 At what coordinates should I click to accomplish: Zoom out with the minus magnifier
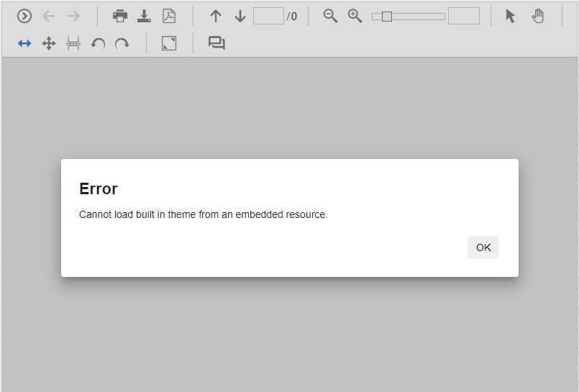coord(330,16)
